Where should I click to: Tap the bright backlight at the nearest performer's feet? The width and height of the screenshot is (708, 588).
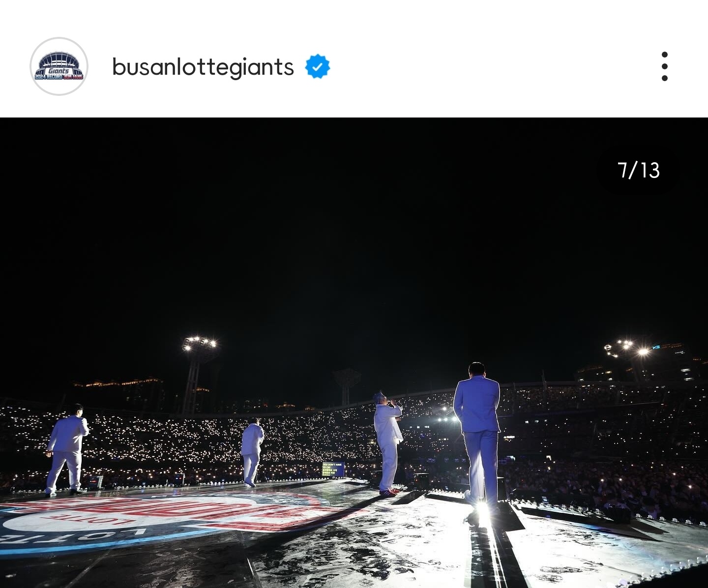[482, 511]
